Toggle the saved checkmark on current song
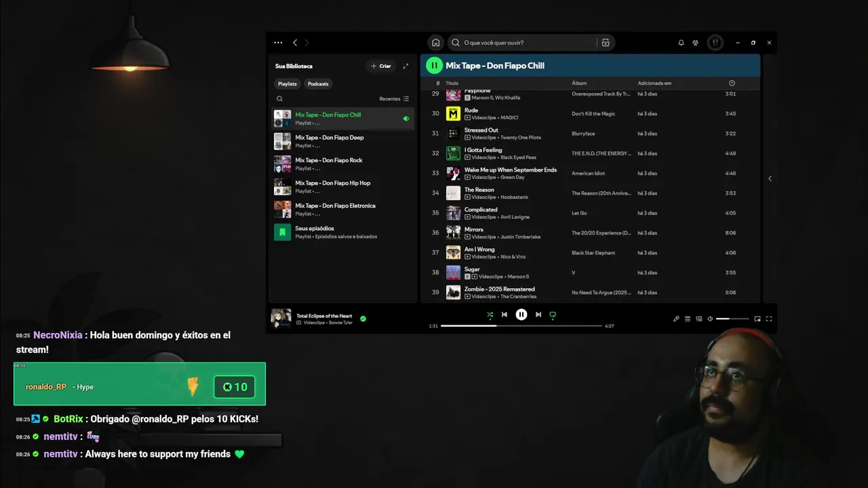The height and width of the screenshot is (488, 868). (x=363, y=319)
